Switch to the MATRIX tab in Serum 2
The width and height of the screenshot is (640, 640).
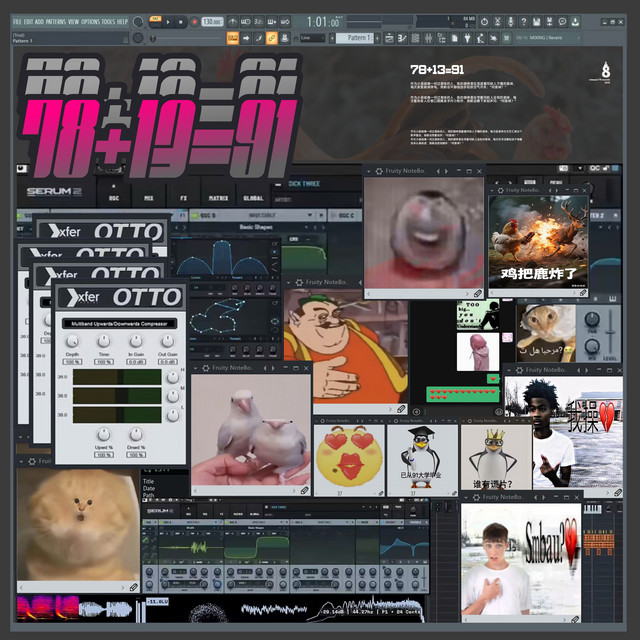click(x=217, y=198)
